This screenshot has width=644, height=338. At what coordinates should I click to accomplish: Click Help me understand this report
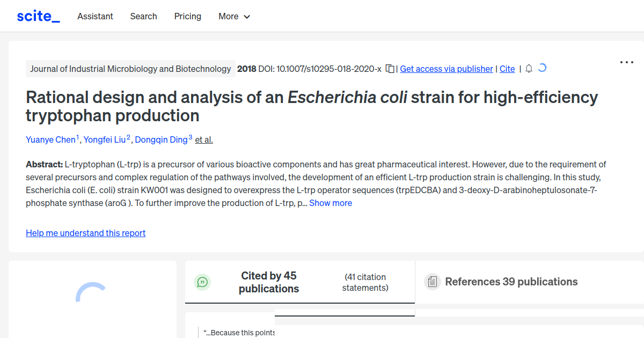click(85, 233)
